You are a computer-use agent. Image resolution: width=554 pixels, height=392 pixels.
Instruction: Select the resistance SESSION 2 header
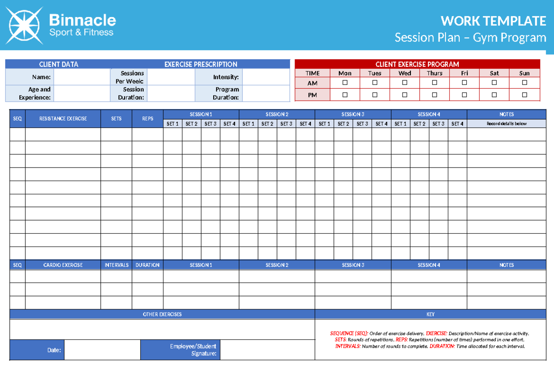[x=277, y=115]
